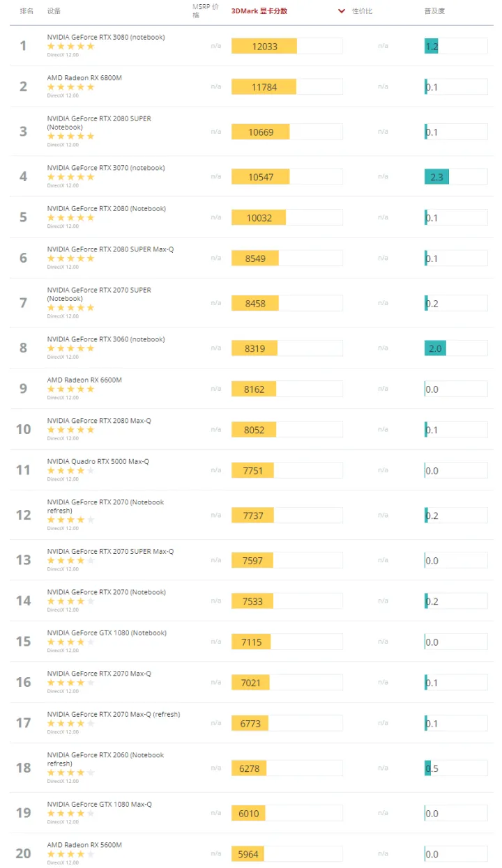Click the MSRP 价格 column header
This screenshot has width=502, height=868.
[x=204, y=10]
